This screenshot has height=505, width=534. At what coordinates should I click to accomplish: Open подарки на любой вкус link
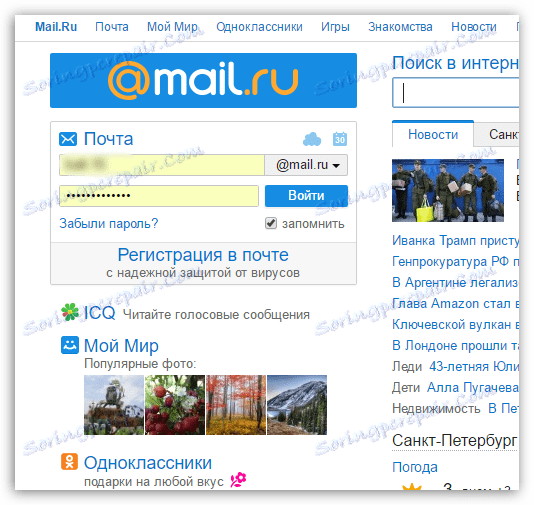tap(154, 482)
